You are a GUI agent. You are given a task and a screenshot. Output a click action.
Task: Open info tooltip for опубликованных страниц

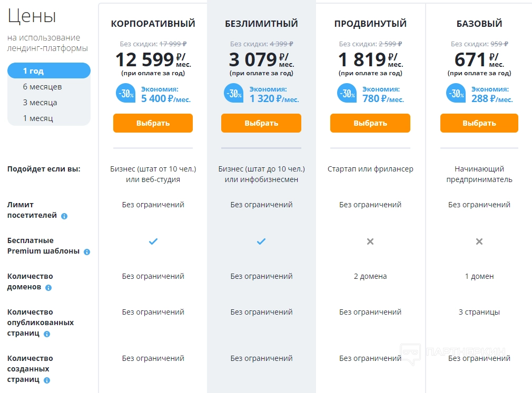tap(47, 334)
